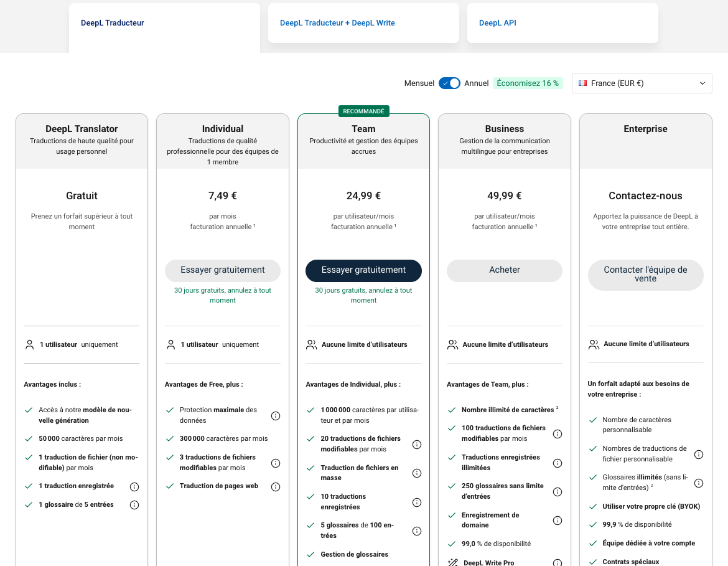The height and width of the screenshot is (566, 728).
Task: Click Essayer gratuitement in the Individual plan
Action: coord(223,270)
